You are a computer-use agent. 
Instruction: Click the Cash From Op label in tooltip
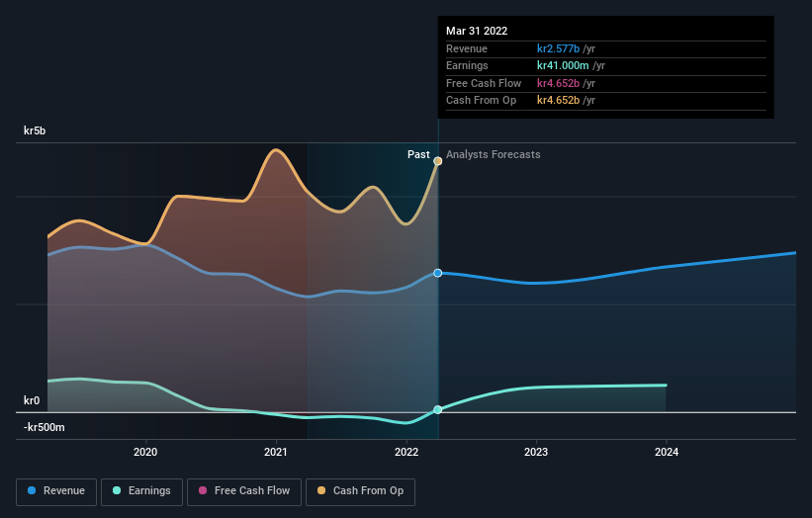(481, 101)
